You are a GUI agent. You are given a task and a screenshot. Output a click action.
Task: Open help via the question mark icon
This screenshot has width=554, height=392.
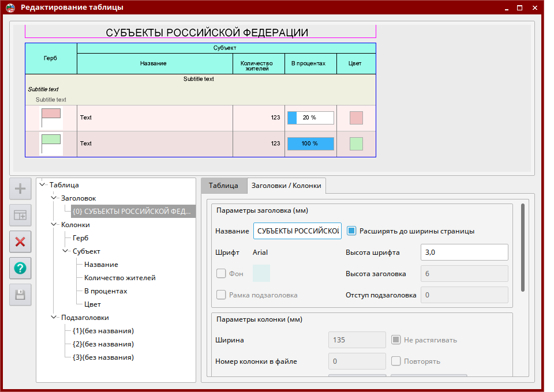coord(20,268)
